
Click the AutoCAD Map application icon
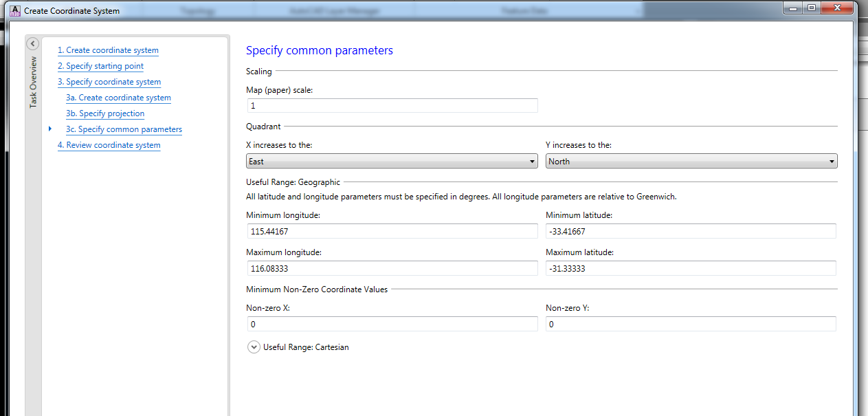14,10
